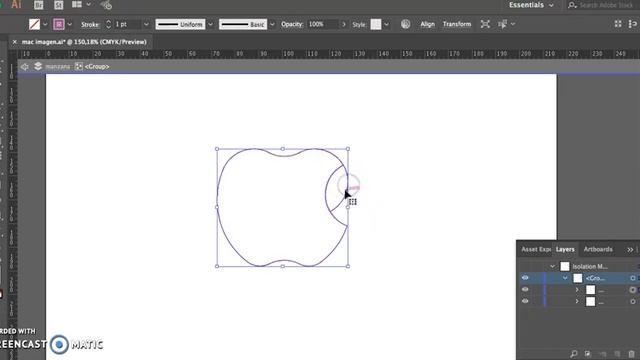The height and width of the screenshot is (360, 640).
Task: Open the stroke swatch dropdown arrow
Action: point(69,24)
